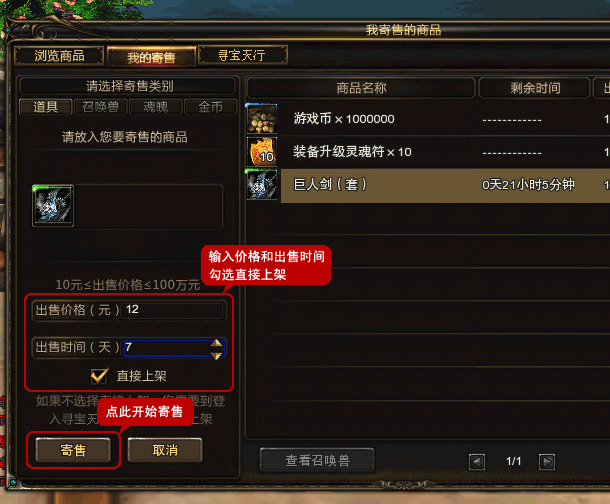The image size is (610, 504).
Task: Click the 取消 button
Action: click(x=165, y=450)
